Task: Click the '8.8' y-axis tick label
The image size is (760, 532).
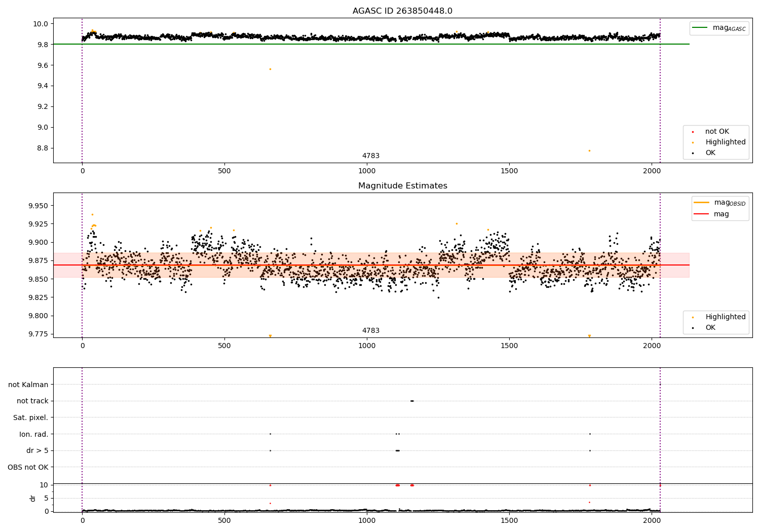Action: pos(43,148)
